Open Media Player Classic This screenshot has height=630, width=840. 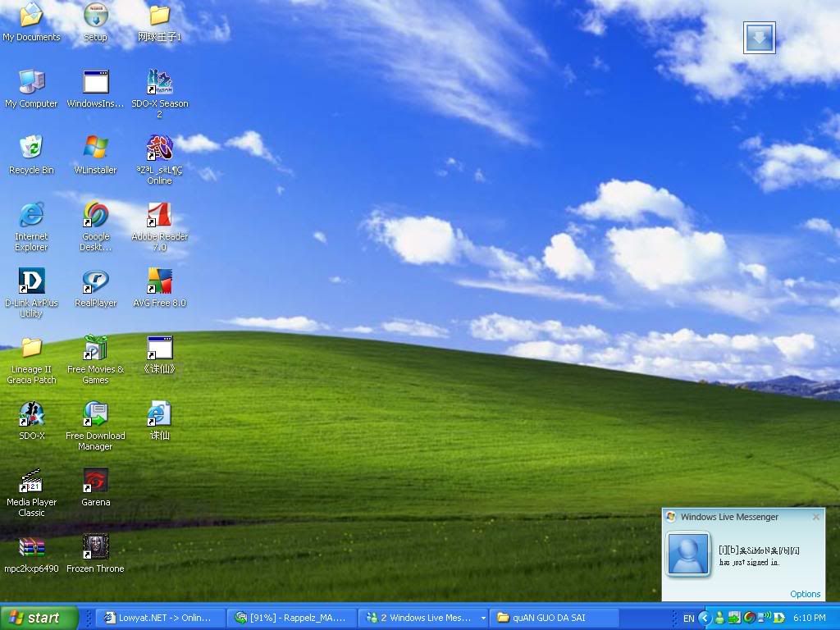(x=31, y=480)
